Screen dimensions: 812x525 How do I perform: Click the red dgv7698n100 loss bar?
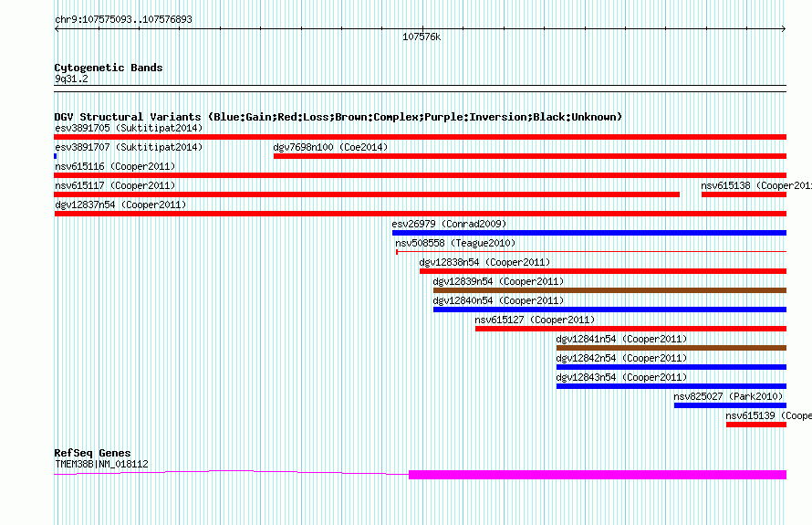click(x=530, y=156)
